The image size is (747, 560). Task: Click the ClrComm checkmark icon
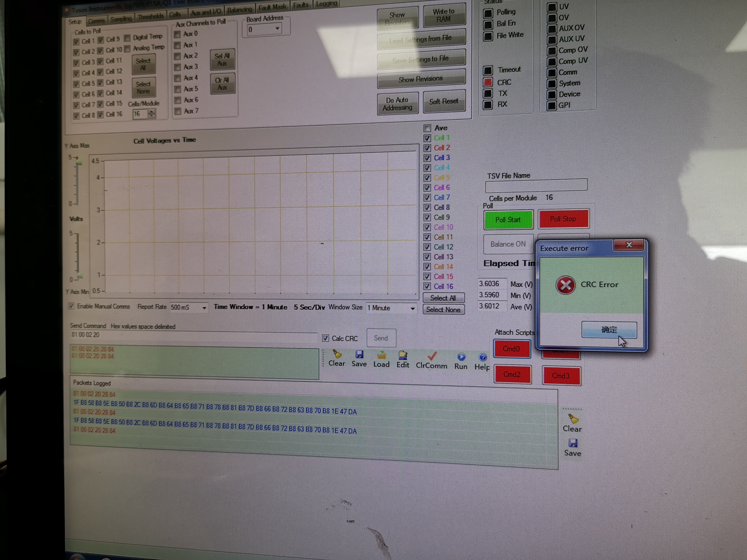click(x=432, y=356)
